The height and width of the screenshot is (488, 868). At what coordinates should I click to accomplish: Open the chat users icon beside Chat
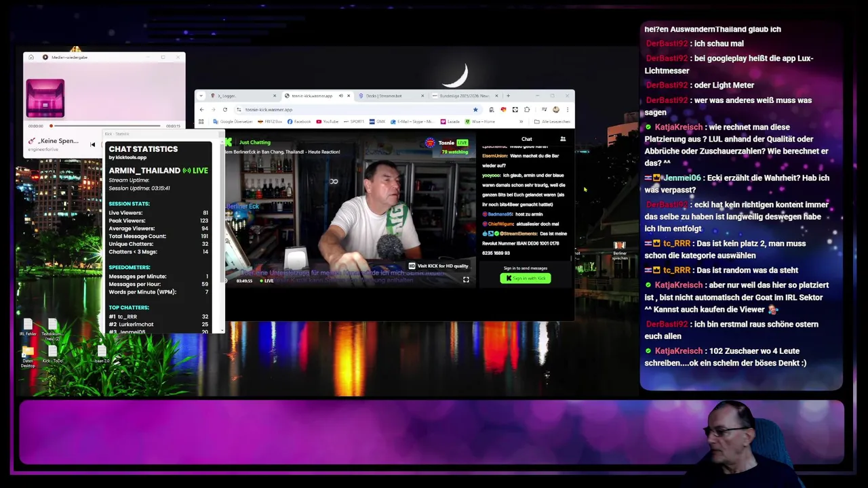(562, 139)
